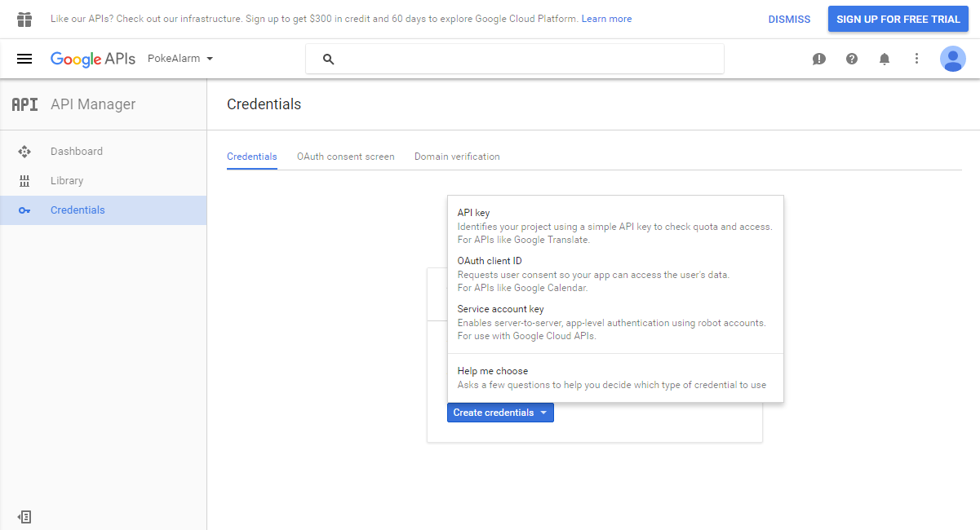This screenshot has height=530, width=980.
Task: Open the help question mark icon
Action: tap(852, 59)
